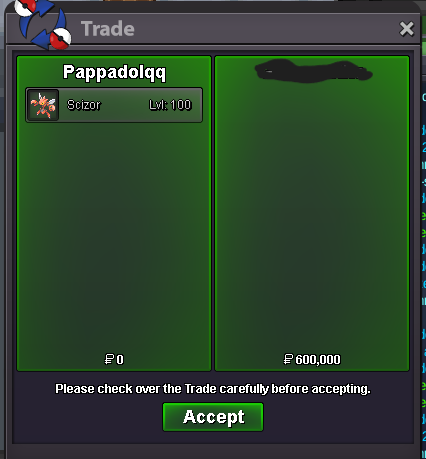Click the ₽0 money amount
426x459 pixels.
tap(114, 359)
